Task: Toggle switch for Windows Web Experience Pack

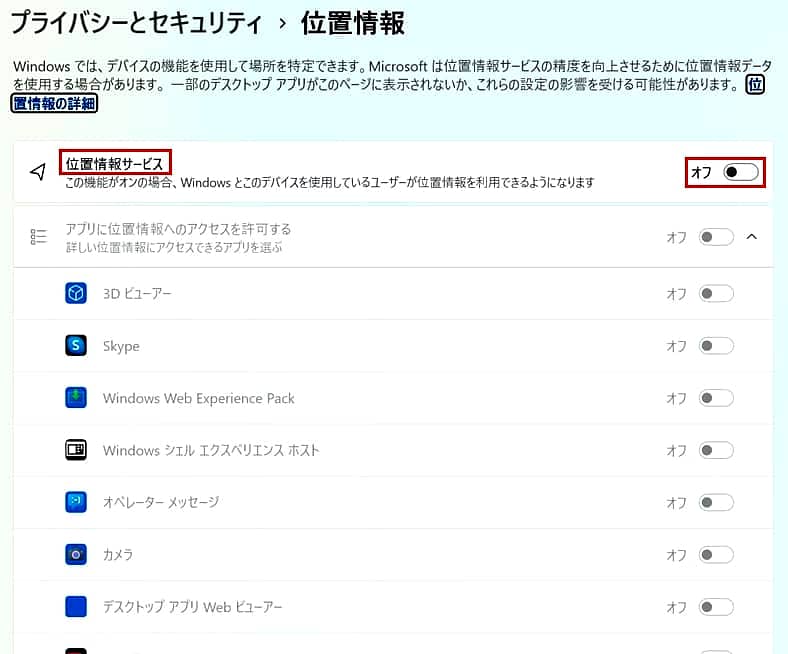Action: [716, 398]
